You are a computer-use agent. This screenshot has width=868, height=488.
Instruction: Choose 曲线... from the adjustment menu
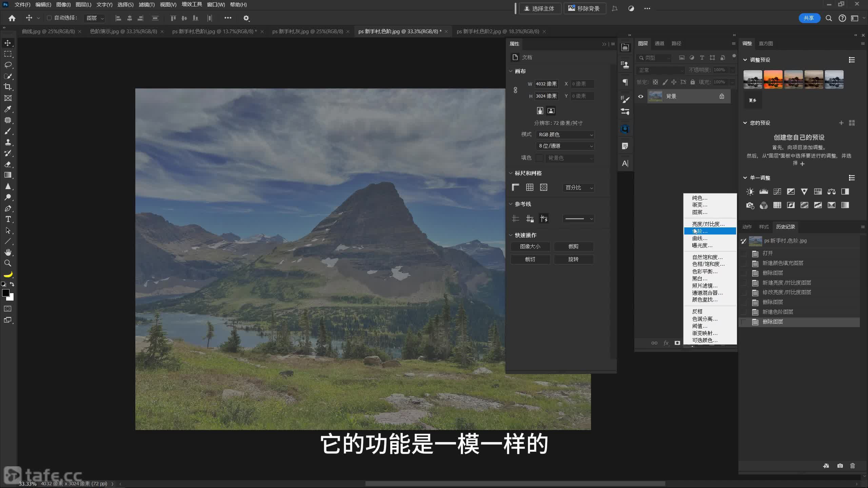[x=699, y=238]
